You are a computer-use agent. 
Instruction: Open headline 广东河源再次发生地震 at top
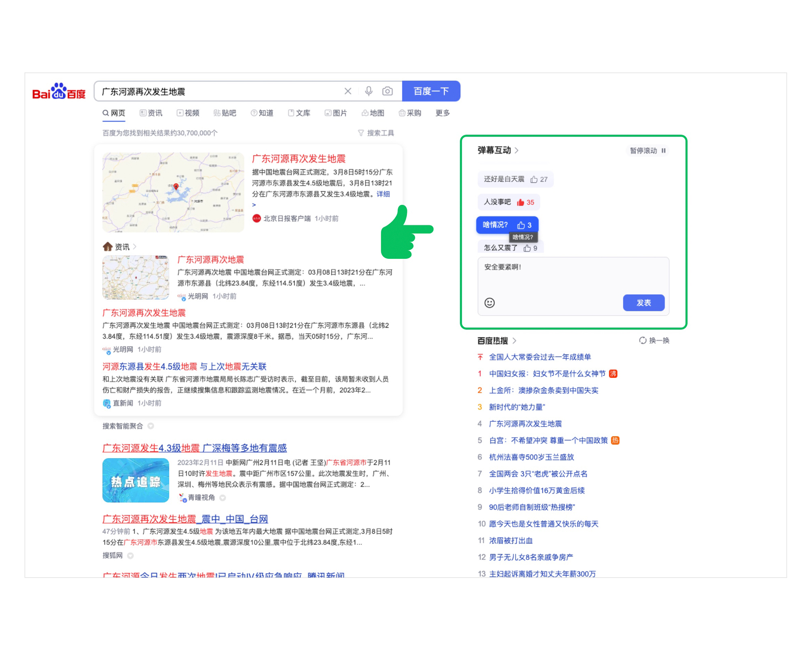[x=299, y=158]
